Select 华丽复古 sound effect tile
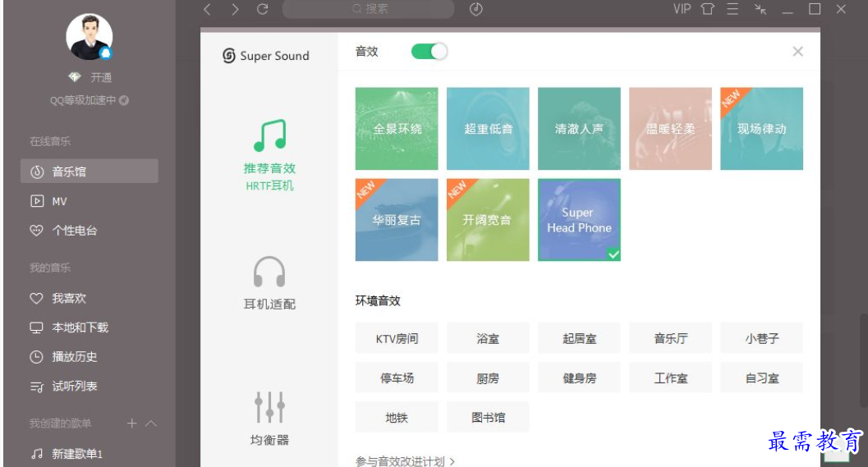The height and width of the screenshot is (467, 868). click(x=397, y=220)
